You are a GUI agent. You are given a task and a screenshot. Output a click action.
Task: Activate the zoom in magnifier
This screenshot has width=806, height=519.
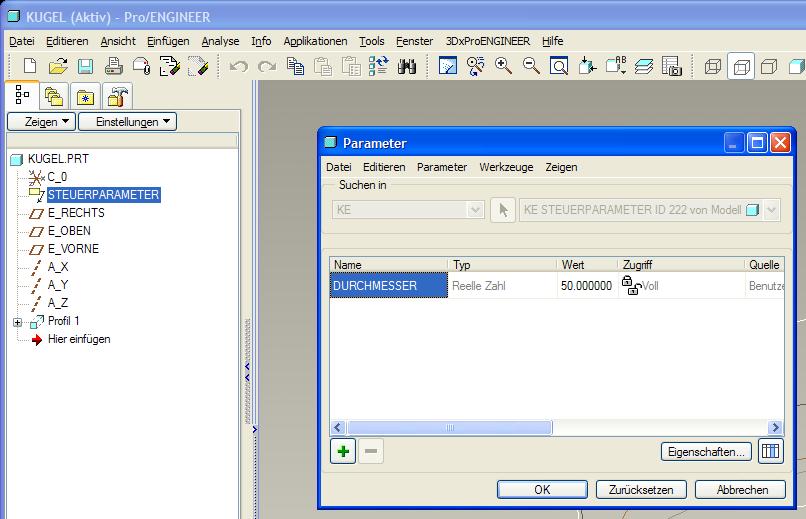pyautogui.click(x=503, y=66)
